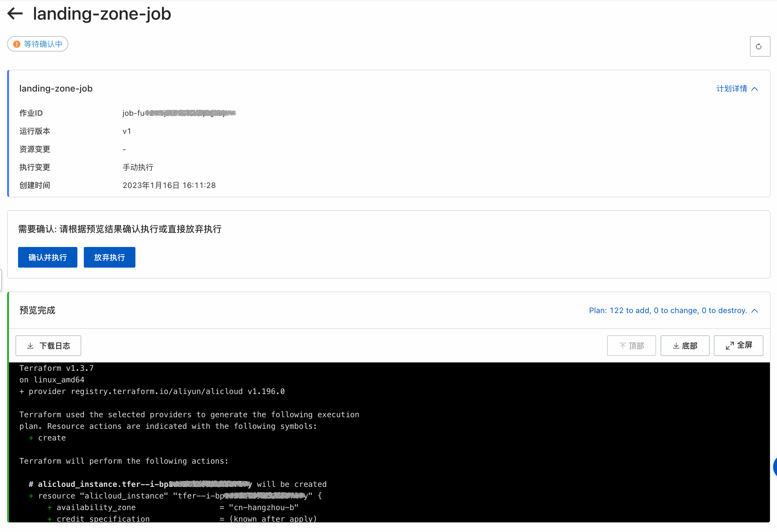Go back using the left arrow
Image resolution: width=777 pixels, height=532 pixels.
click(x=15, y=14)
